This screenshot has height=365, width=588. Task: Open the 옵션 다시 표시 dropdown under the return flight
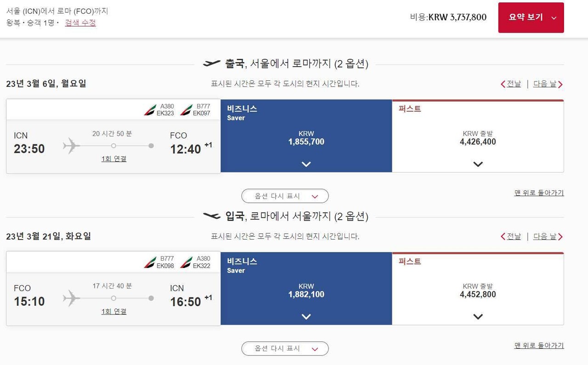(285, 348)
